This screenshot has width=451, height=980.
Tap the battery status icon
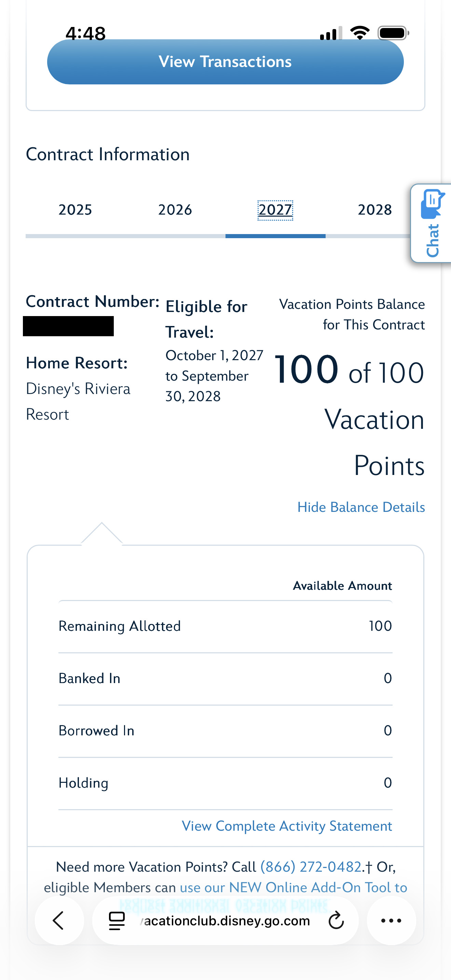coord(393,33)
